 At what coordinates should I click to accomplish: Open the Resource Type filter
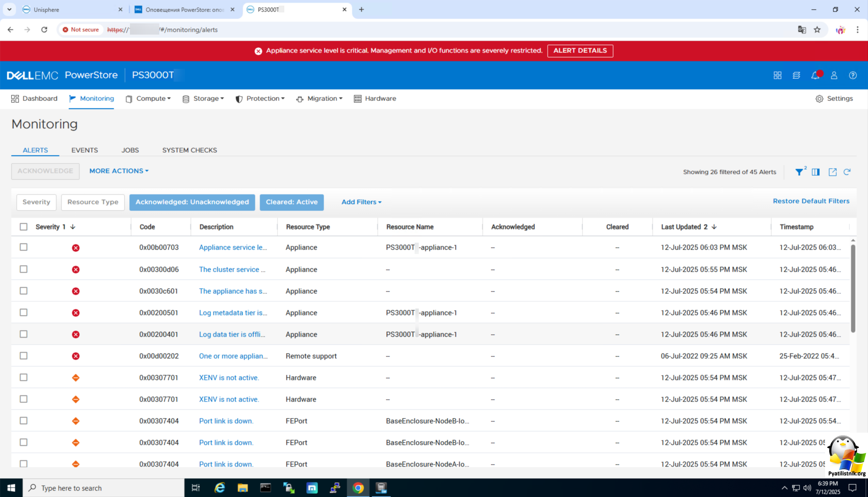(93, 202)
